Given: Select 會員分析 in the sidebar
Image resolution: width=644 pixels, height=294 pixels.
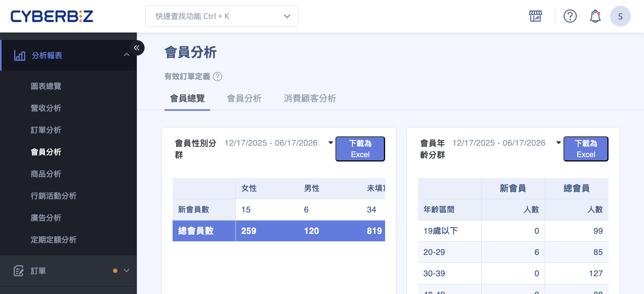Looking at the screenshot, I should coord(46,152).
